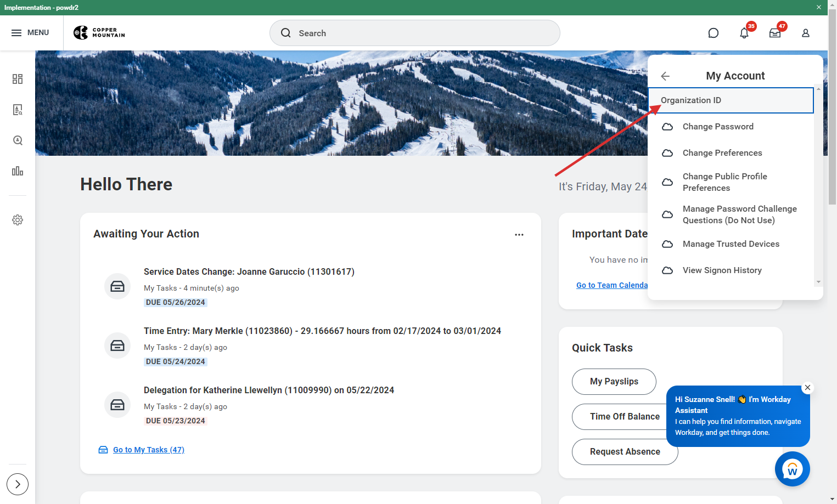Dismiss the Workday Assistant greeting popup
Image resolution: width=837 pixels, height=504 pixels.
click(x=807, y=388)
